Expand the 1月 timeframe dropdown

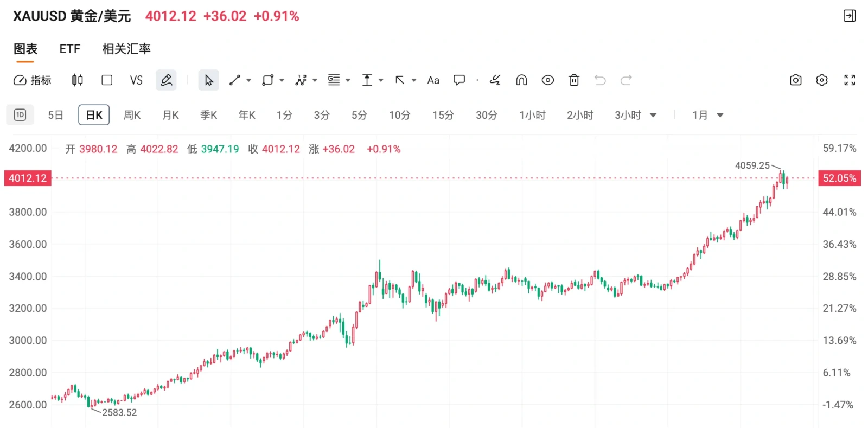[720, 114]
